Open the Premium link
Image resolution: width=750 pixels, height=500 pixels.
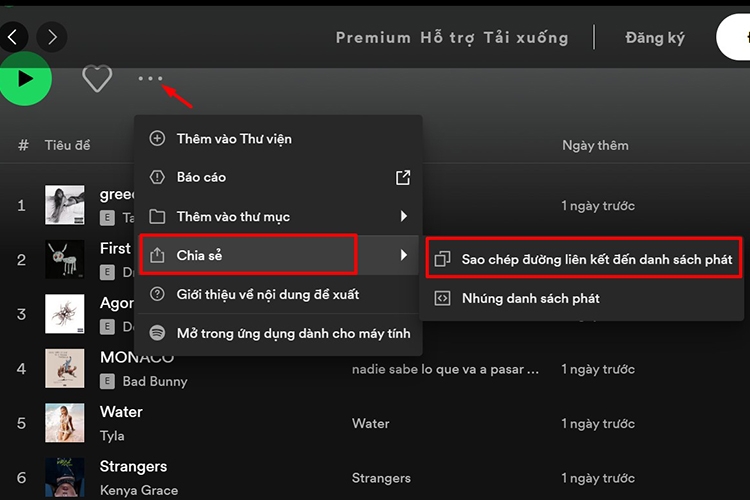point(373,37)
